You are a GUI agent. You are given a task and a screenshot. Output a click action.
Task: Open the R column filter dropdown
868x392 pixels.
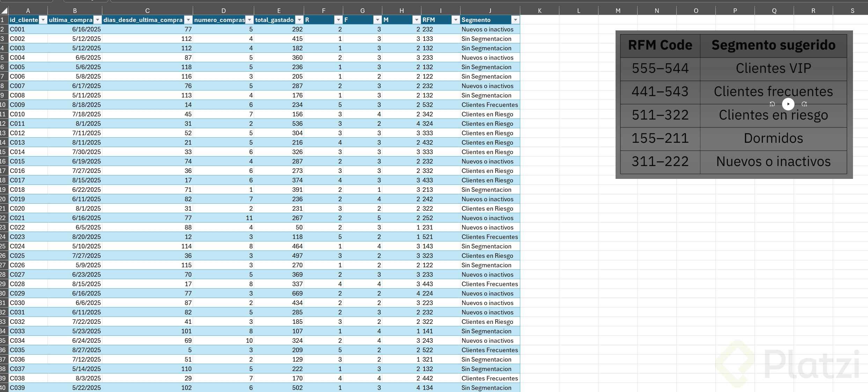[338, 20]
